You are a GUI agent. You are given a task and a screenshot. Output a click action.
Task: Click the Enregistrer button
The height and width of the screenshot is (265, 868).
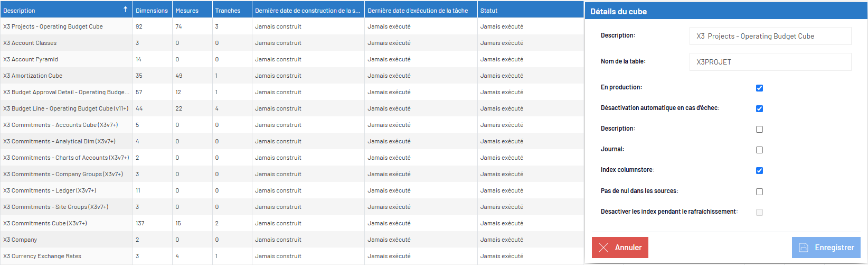point(826,248)
